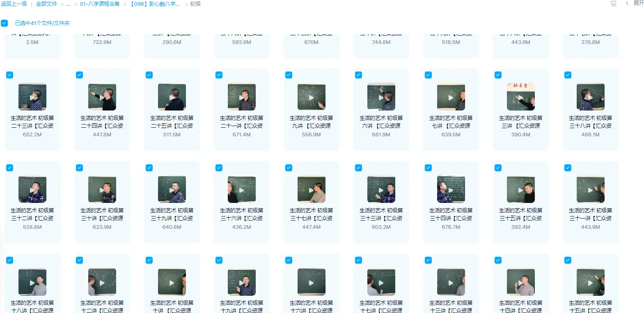
Task: Expand the right panel via 展开
Action: [638, 3]
